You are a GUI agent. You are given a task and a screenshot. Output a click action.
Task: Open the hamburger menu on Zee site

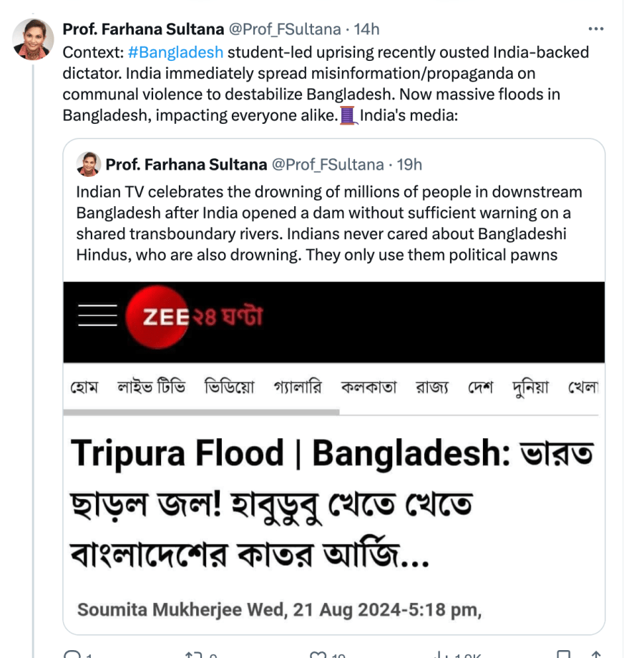pos(97,316)
